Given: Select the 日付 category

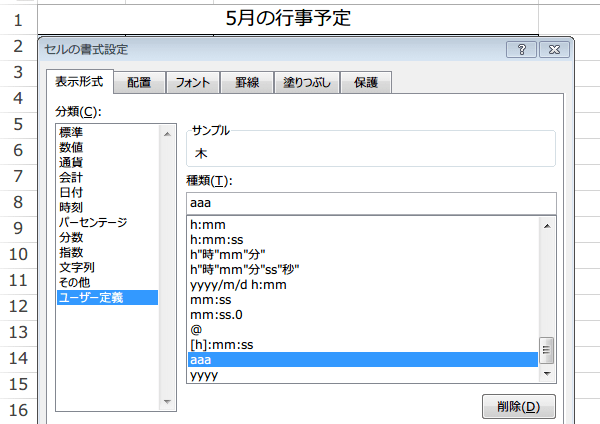Looking at the screenshot, I should (108, 192).
